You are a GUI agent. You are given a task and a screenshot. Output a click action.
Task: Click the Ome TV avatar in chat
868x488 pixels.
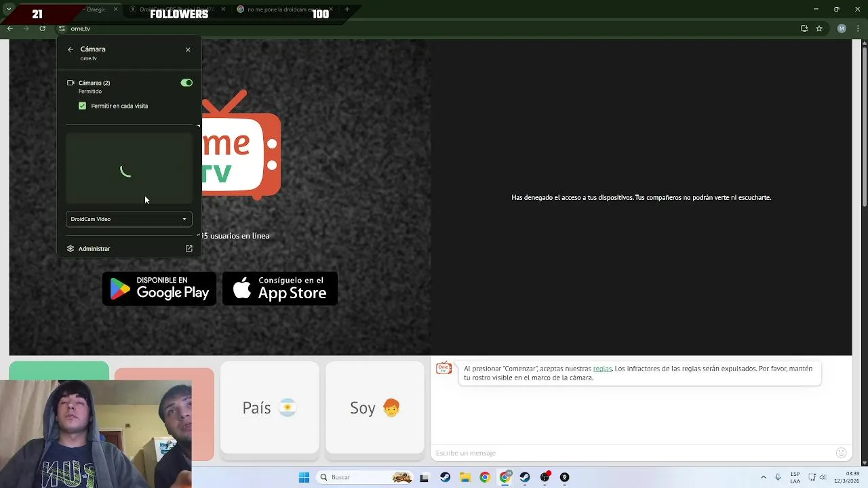click(443, 368)
